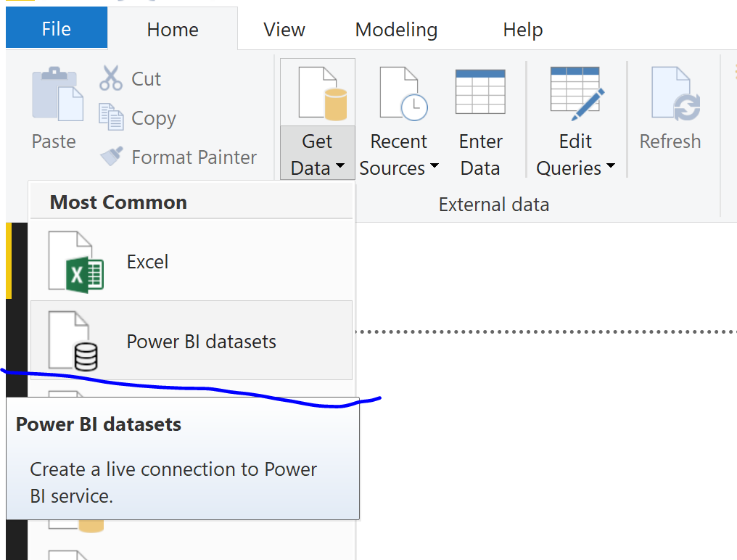
Task: Choose Excel from Most Common list
Action: tap(192, 261)
